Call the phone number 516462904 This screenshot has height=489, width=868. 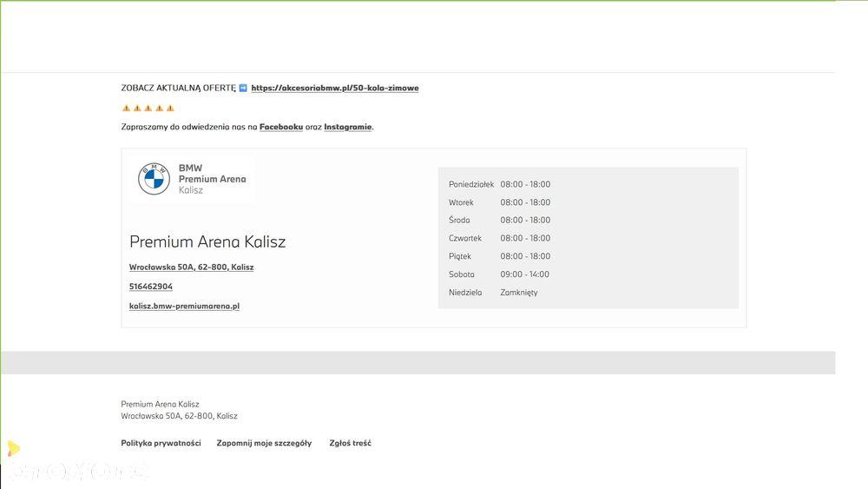click(150, 287)
